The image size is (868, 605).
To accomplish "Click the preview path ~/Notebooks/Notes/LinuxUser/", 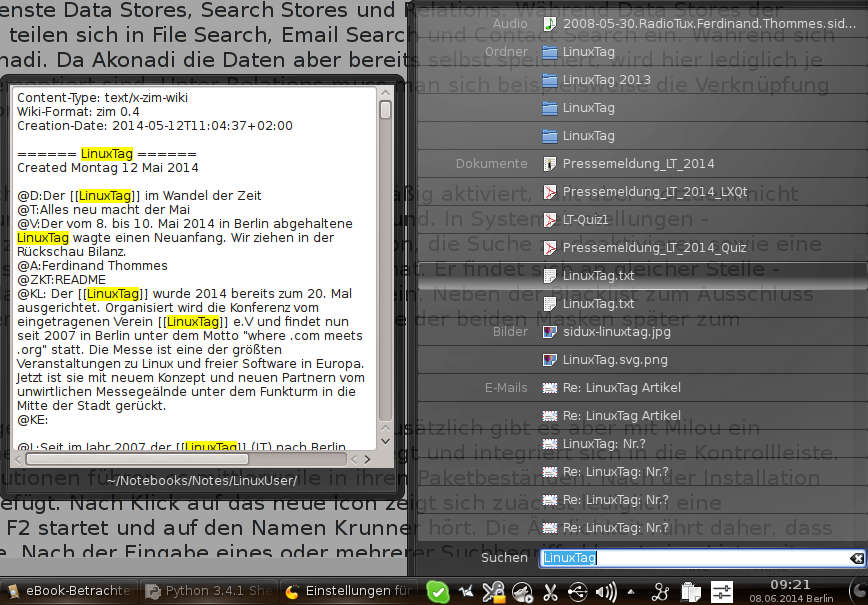I will coord(202,480).
